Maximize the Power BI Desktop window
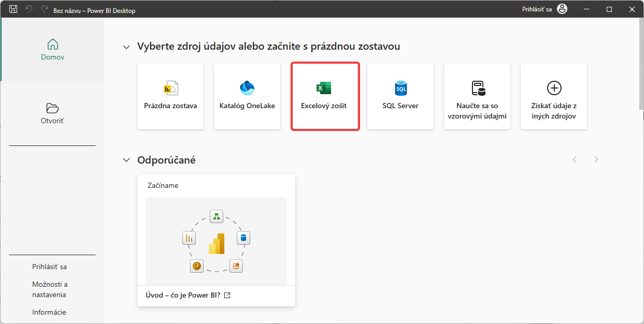Image resolution: width=644 pixels, height=324 pixels. [x=609, y=9]
